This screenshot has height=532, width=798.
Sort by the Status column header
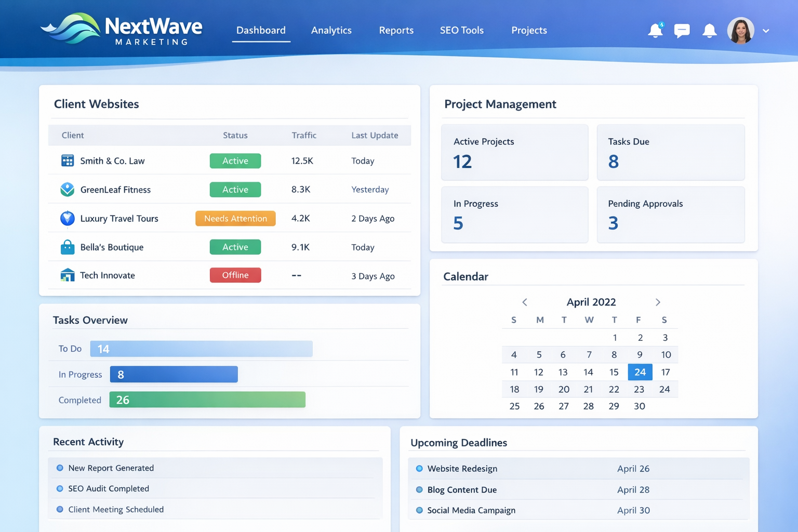235,135
